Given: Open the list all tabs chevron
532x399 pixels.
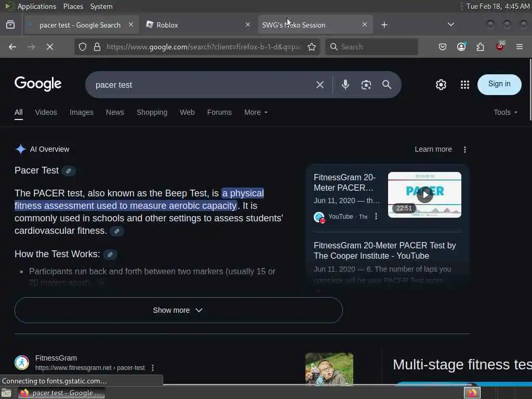Looking at the screenshot, I should coord(450,24).
